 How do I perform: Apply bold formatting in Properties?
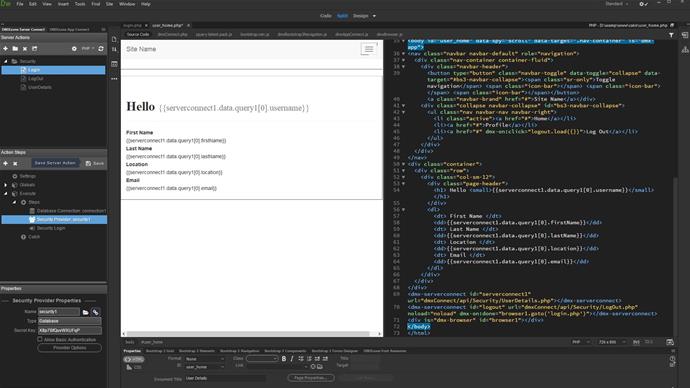(284, 359)
